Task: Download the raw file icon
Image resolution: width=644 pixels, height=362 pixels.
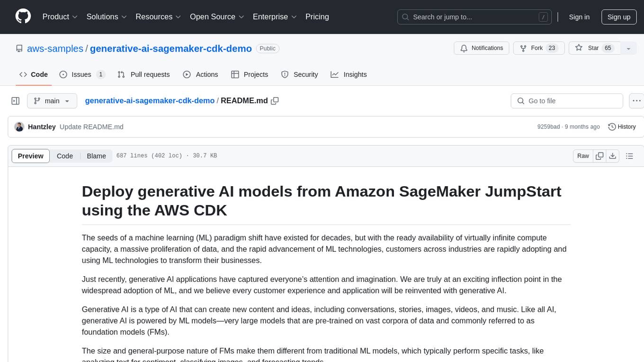Action: tap(613, 156)
